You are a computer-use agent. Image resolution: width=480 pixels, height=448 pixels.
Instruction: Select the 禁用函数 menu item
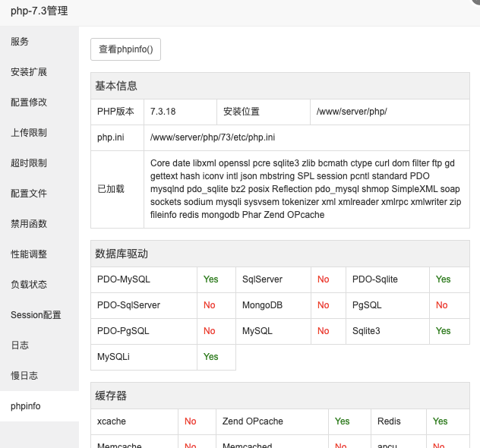click(x=29, y=224)
